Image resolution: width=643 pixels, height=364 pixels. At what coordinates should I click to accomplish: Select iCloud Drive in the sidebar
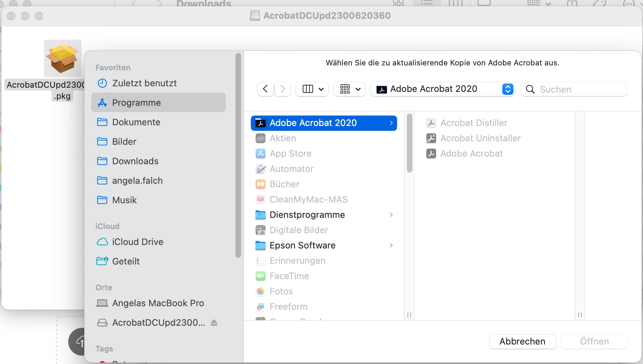pos(158,242)
